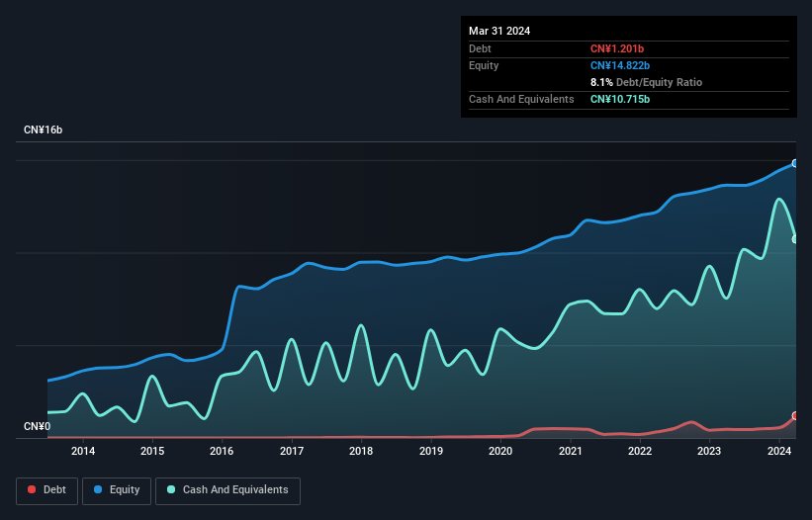Click the Mar 31 2024 tooltip date header
The height and width of the screenshot is (520, 812).
click(x=499, y=31)
